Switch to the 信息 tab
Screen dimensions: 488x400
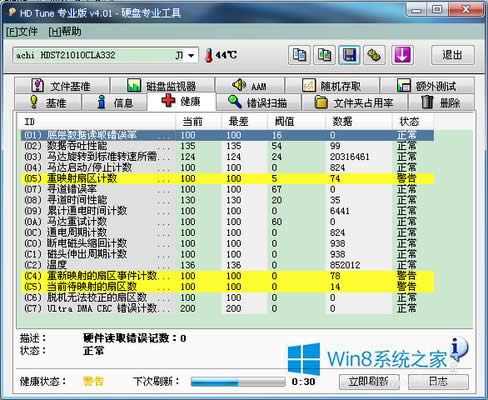coord(114,102)
